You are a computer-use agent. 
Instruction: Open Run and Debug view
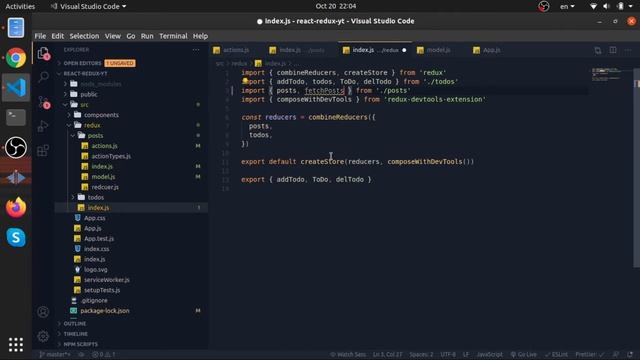point(43,126)
